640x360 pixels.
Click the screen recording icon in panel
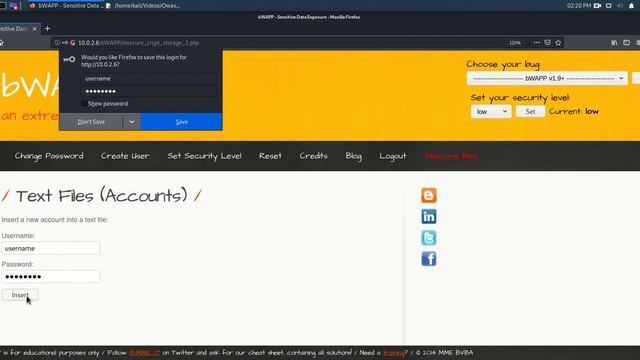coord(598,6)
